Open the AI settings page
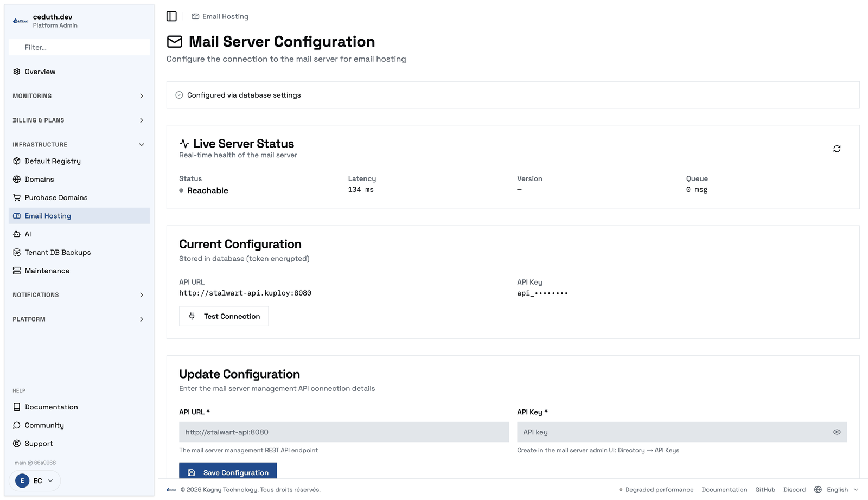This screenshot has height=500, width=868. (79, 234)
